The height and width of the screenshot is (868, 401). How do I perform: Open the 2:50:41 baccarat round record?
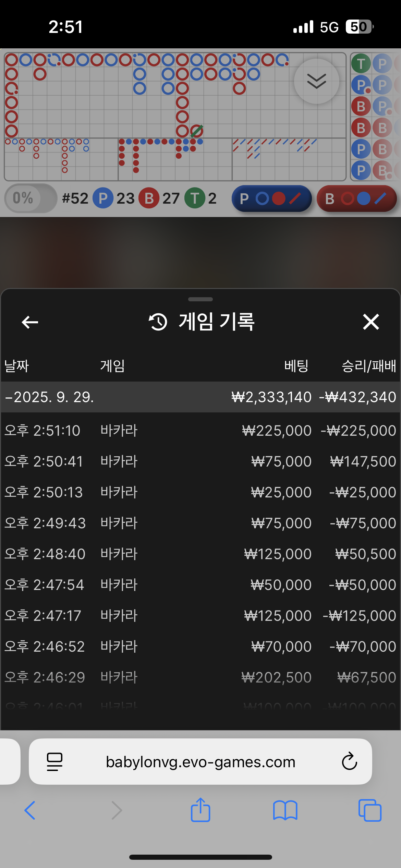(x=200, y=461)
